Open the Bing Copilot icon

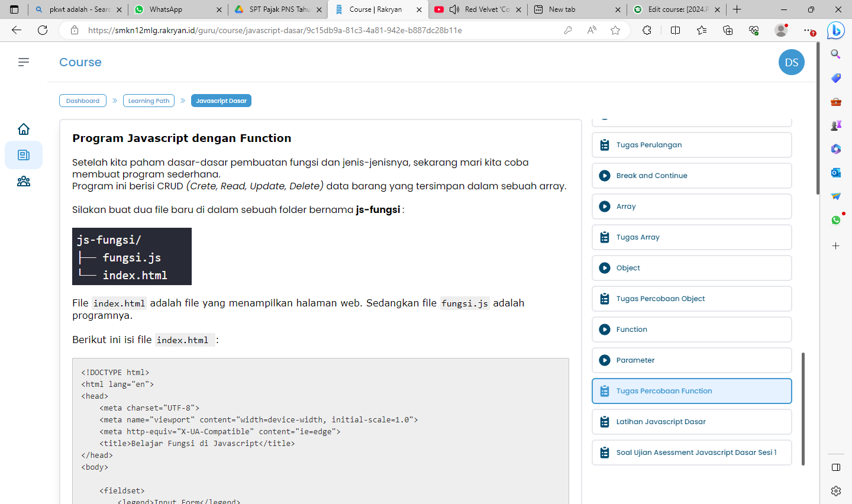[x=835, y=30]
